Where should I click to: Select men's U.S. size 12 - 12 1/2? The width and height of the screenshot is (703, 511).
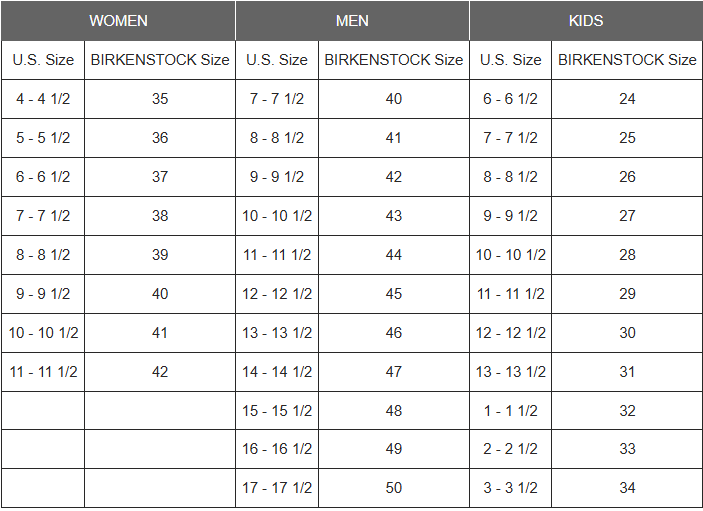[277, 294]
